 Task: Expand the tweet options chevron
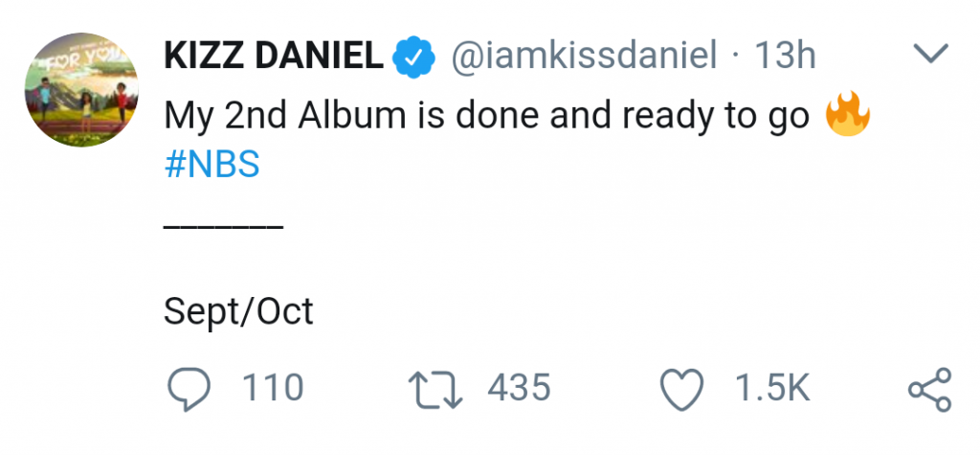point(932,57)
